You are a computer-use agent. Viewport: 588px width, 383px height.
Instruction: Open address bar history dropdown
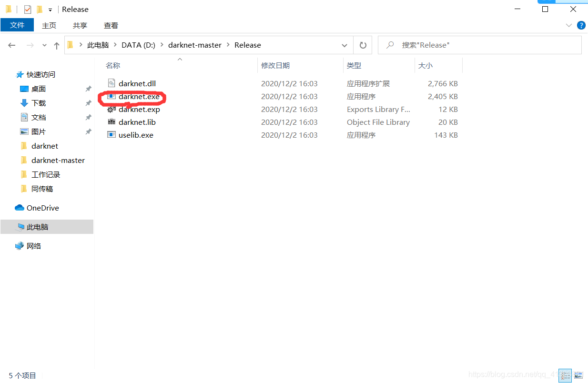click(345, 45)
